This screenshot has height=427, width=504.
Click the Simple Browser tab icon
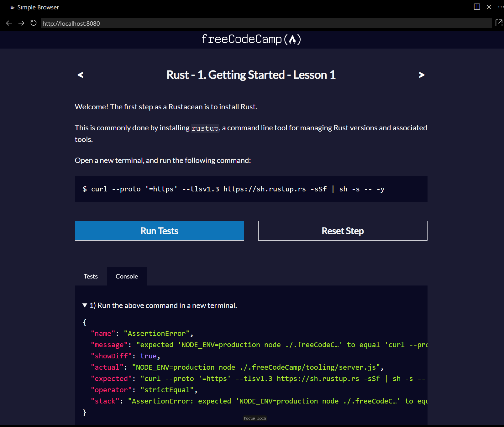[12, 7]
